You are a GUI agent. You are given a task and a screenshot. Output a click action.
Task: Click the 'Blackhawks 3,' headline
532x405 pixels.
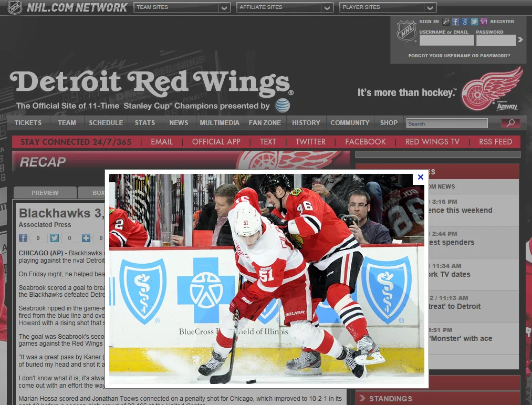[61, 213]
